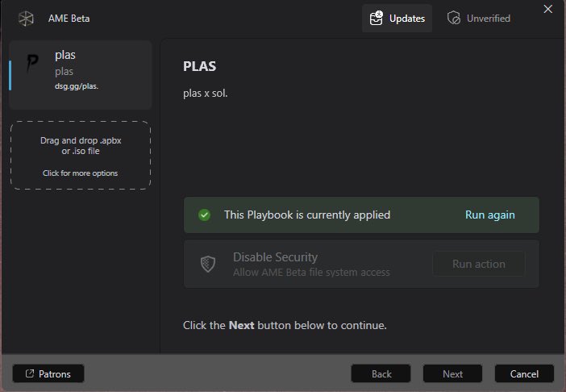This screenshot has height=392, width=566.
Task: Select the plas playbook in sidebar
Action: tap(80, 75)
